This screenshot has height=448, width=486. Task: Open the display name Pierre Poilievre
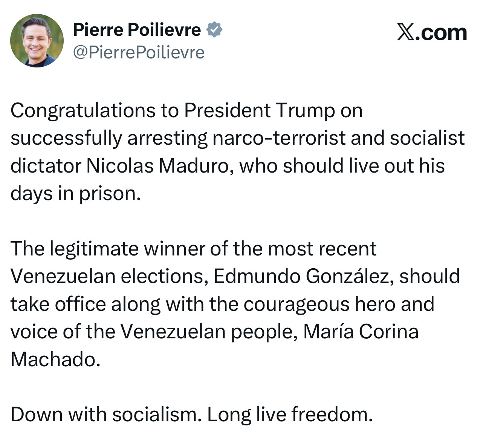click(137, 29)
